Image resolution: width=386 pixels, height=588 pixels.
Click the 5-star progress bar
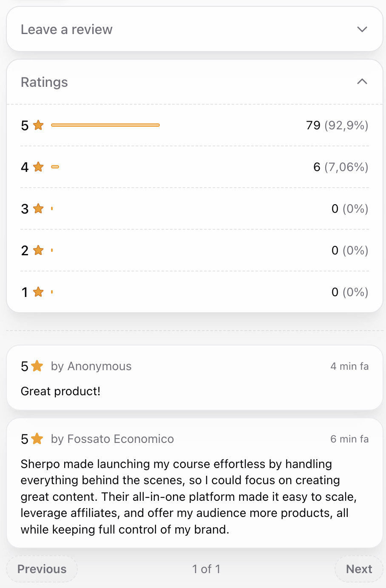pyautogui.click(x=105, y=125)
